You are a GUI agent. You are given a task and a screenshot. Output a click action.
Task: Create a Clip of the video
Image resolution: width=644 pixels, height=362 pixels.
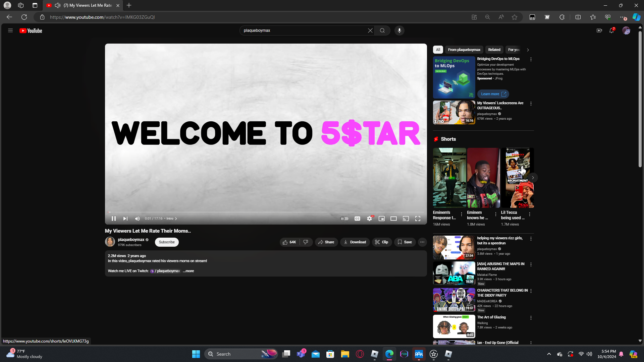(x=382, y=242)
